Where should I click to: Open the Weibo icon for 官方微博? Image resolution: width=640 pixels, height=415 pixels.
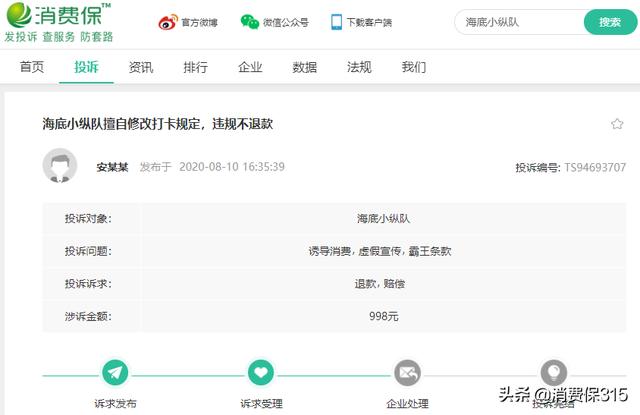(168, 22)
